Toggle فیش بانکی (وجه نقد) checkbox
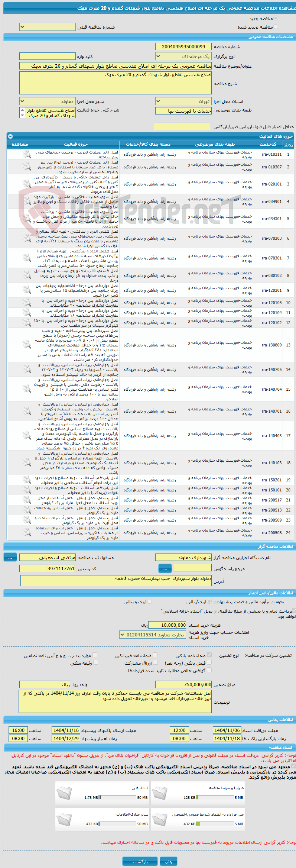 click(x=209, y=662)
